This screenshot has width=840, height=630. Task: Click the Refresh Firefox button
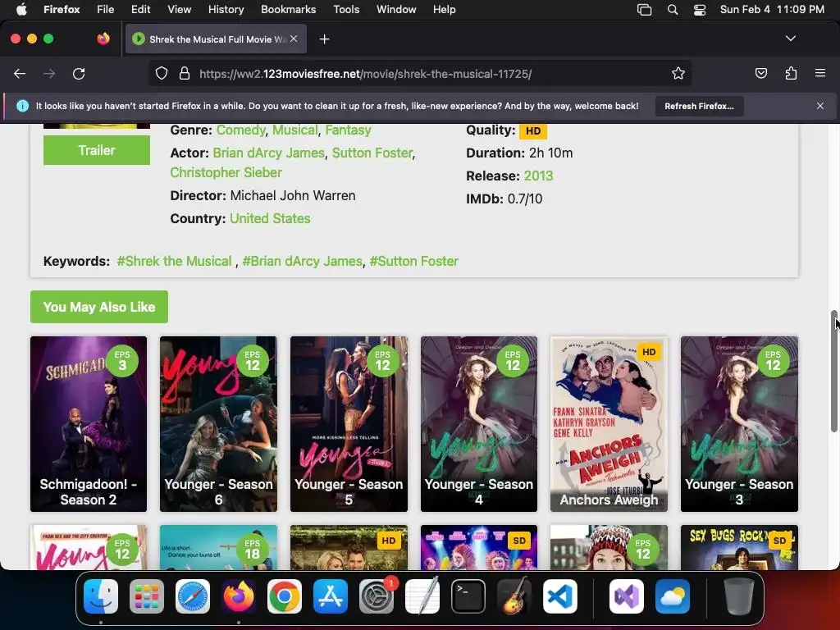coord(699,106)
